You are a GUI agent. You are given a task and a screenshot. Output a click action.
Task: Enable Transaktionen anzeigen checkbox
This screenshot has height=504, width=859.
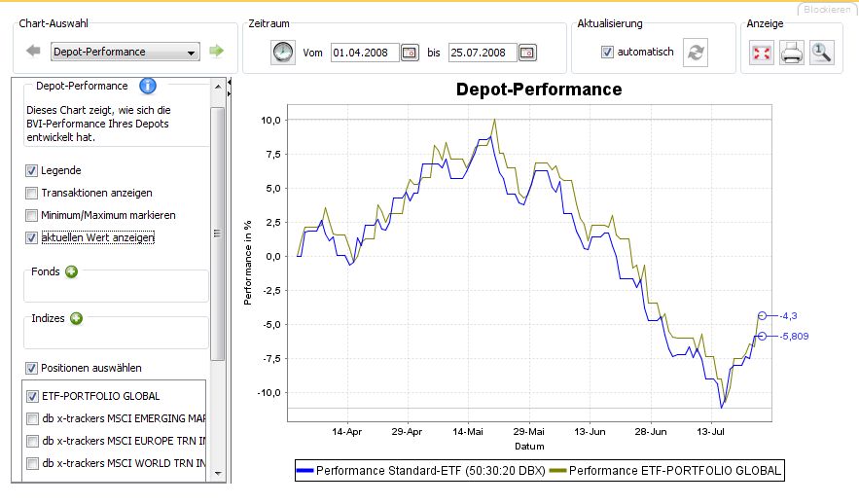tap(32, 193)
